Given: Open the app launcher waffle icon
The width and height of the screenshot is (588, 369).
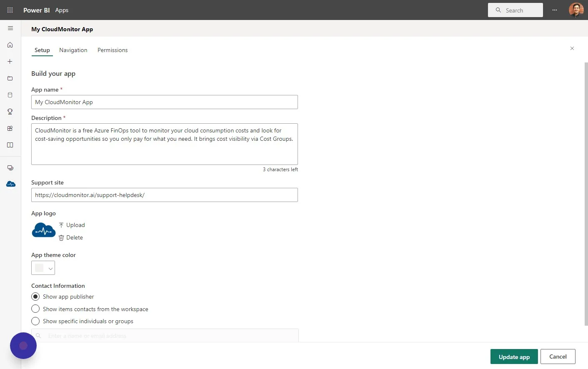Looking at the screenshot, I should [10, 10].
